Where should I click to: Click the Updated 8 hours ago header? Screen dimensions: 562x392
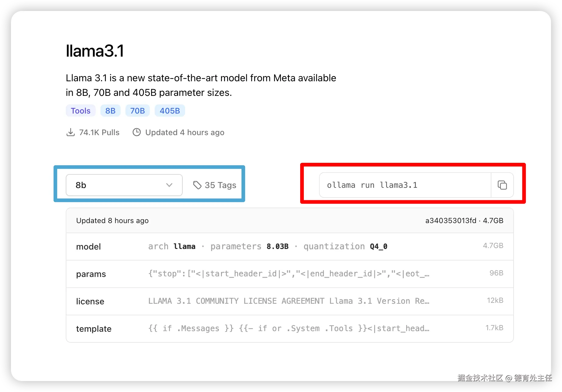[112, 221]
